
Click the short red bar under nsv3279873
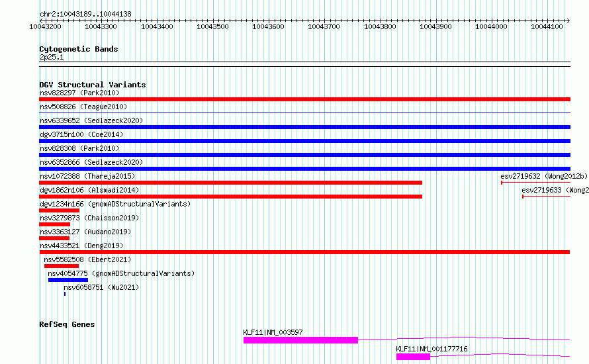pos(54,224)
